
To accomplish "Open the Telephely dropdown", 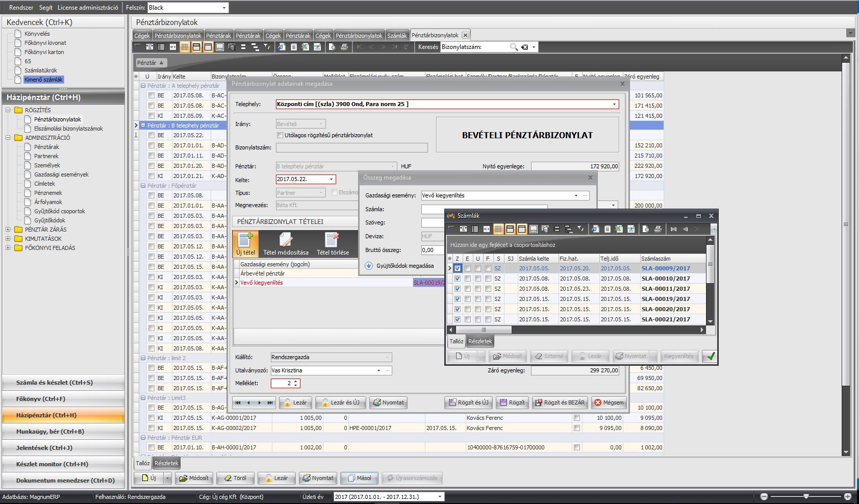I will [x=614, y=104].
